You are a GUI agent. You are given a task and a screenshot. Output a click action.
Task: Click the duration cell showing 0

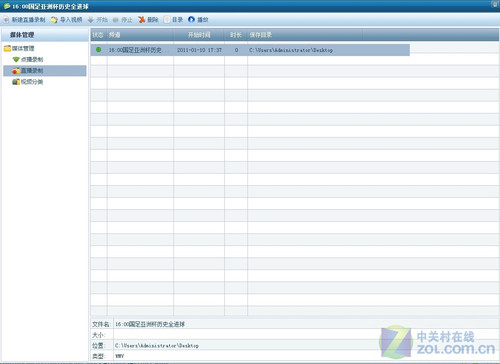(236, 50)
